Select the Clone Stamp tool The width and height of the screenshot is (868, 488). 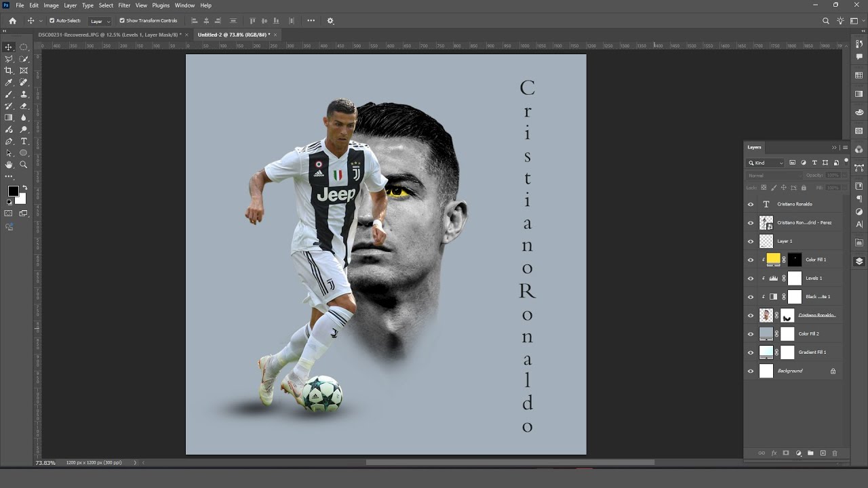[x=24, y=94]
